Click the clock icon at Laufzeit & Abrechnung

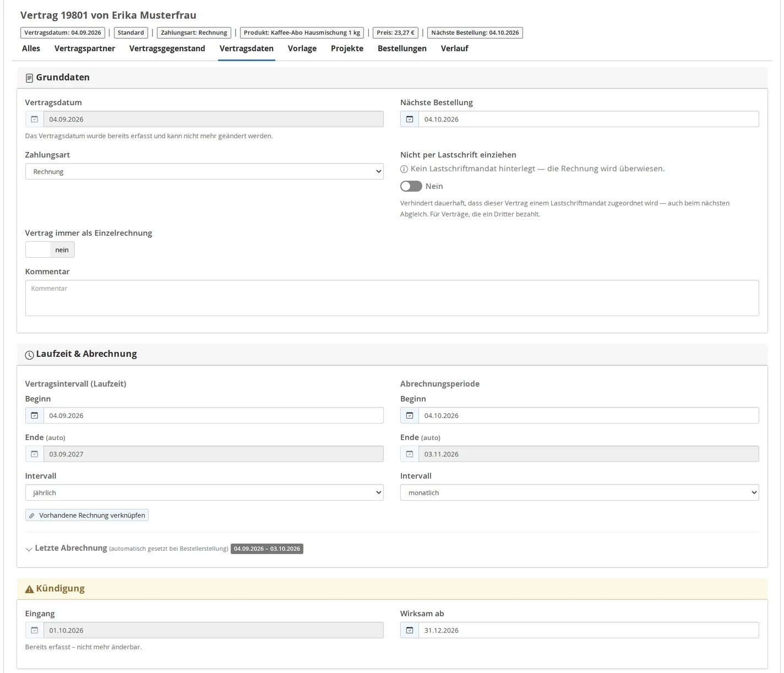click(29, 355)
